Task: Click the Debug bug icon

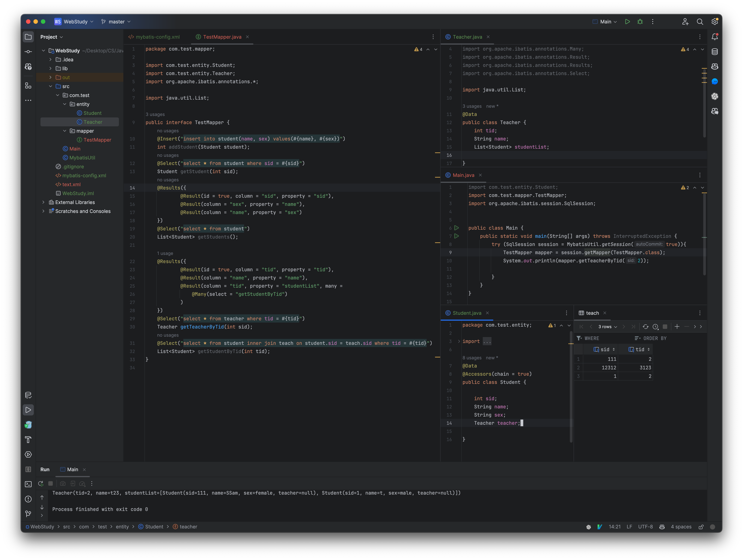Action: pos(640,22)
